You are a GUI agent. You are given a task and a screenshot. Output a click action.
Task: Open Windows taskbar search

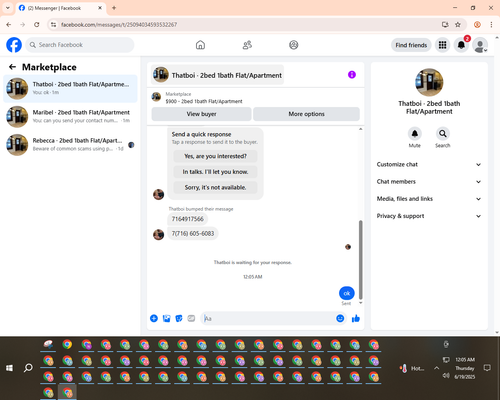tap(28, 368)
